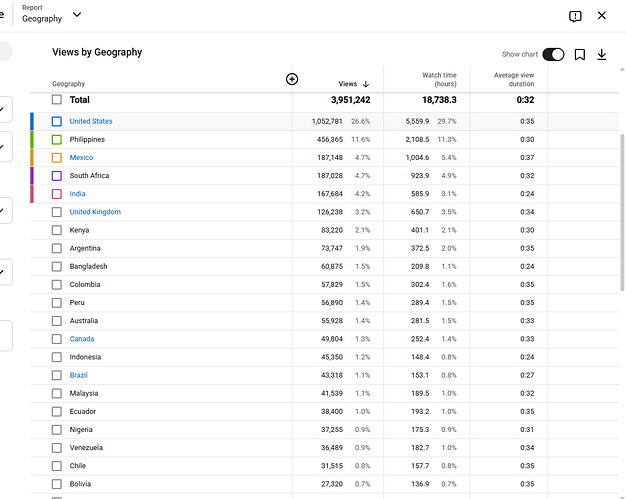
Task: Open the United Kingdom link
Action: click(95, 212)
